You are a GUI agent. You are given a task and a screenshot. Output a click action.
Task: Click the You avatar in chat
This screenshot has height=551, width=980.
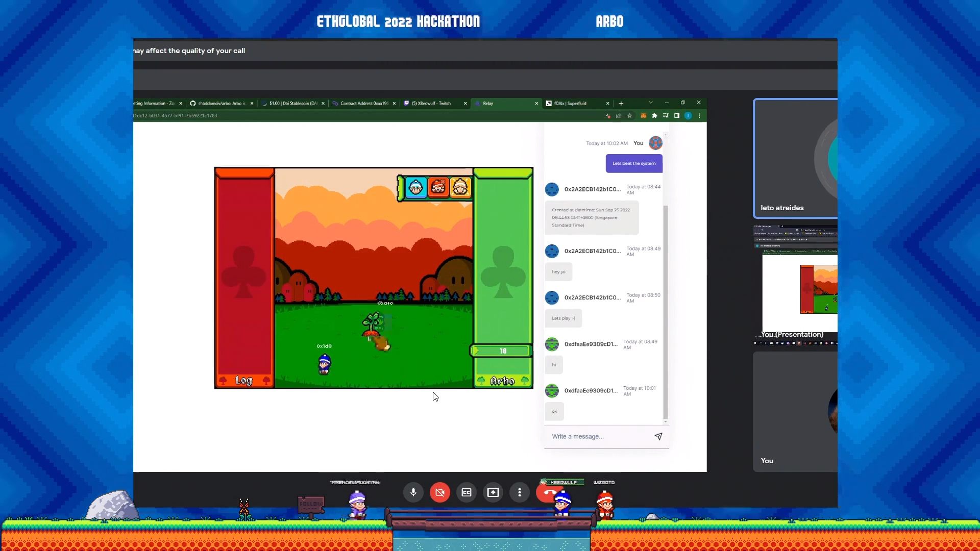[x=655, y=143]
